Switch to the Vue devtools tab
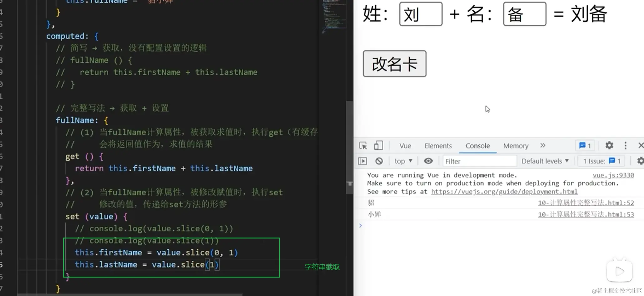Screen dimensions: 644x296 pyautogui.click(x=405, y=146)
